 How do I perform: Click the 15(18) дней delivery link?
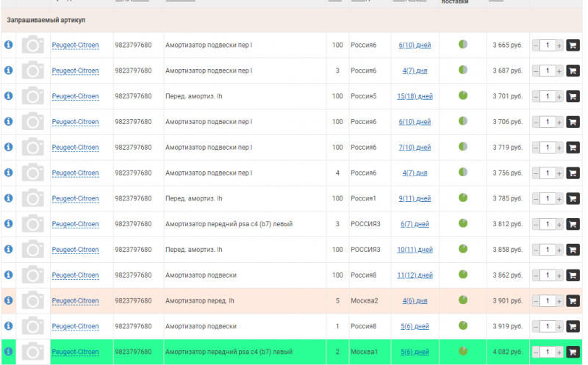coord(415,96)
